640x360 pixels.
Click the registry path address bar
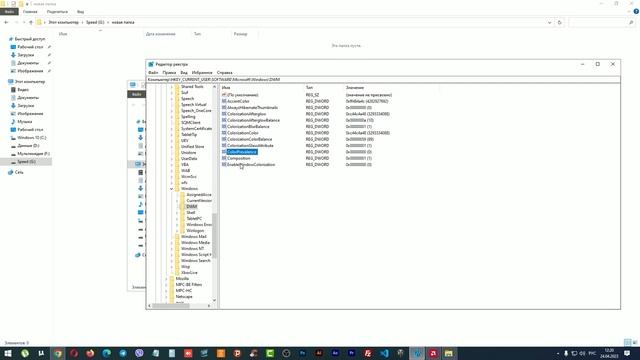pos(383,80)
